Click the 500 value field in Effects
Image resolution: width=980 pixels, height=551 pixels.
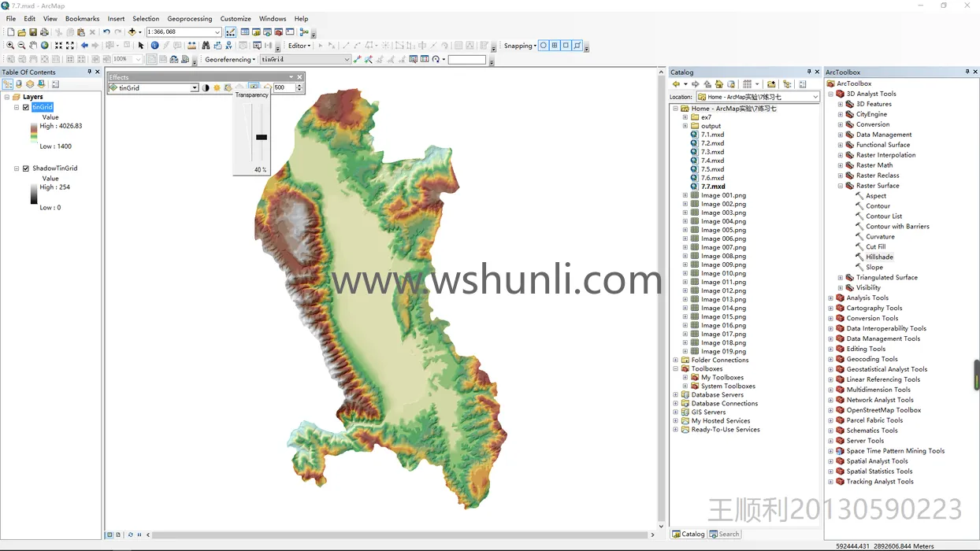pos(284,88)
